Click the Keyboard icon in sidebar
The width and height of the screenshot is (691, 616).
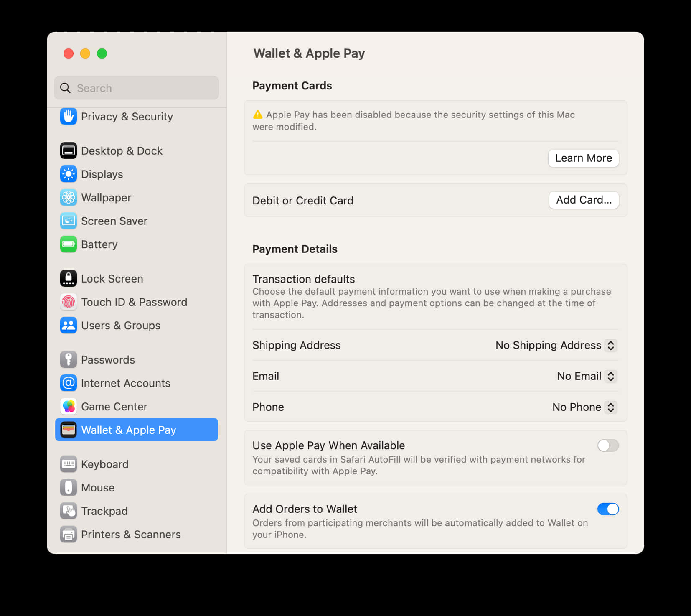(x=69, y=464)
